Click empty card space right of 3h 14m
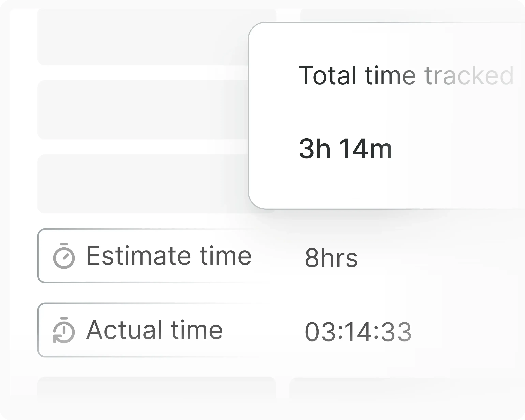The height and width of the screenshot is (420, 525). click(458, 149)
